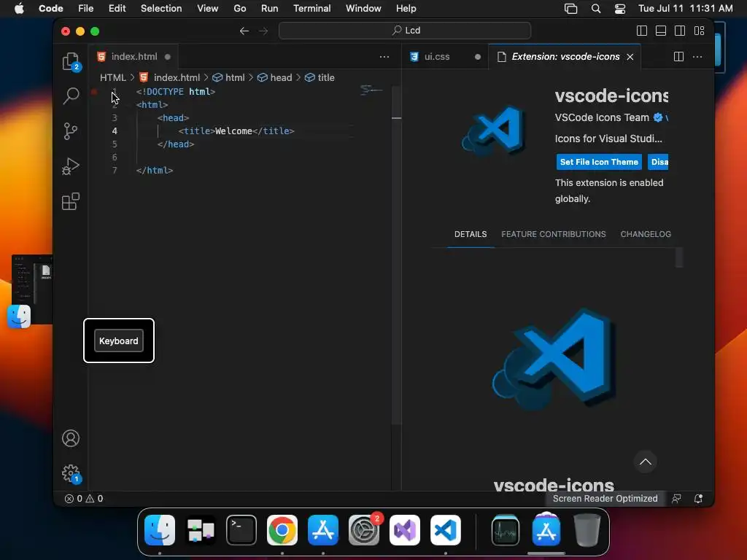This screenshot has width=747, height=560.
Task: Click the scroll-to-top chevron button
Action: coord(645,462)
